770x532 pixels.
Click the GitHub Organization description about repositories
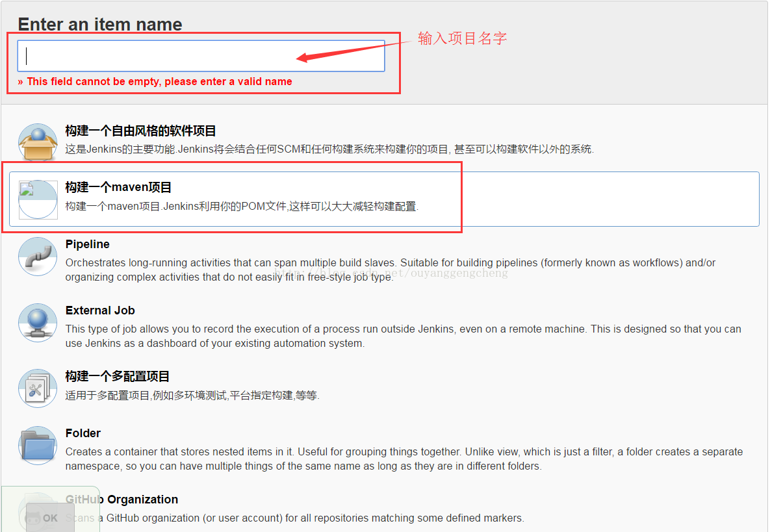click(x=294, y=518)
